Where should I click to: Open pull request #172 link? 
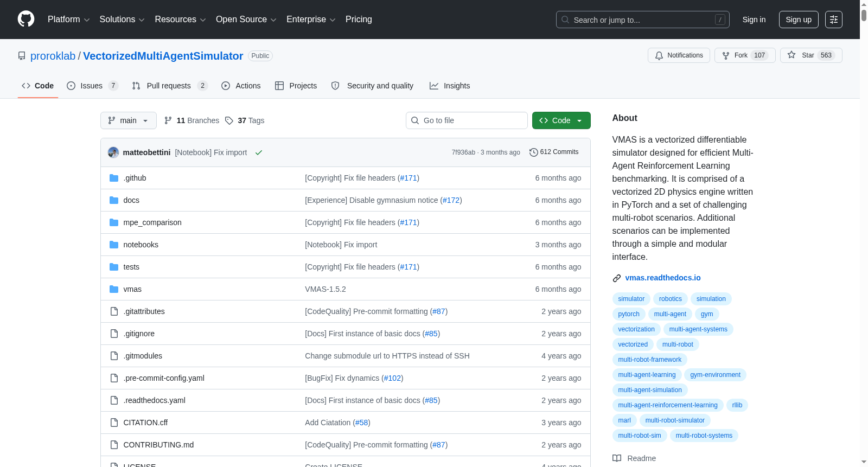point(451,200)
